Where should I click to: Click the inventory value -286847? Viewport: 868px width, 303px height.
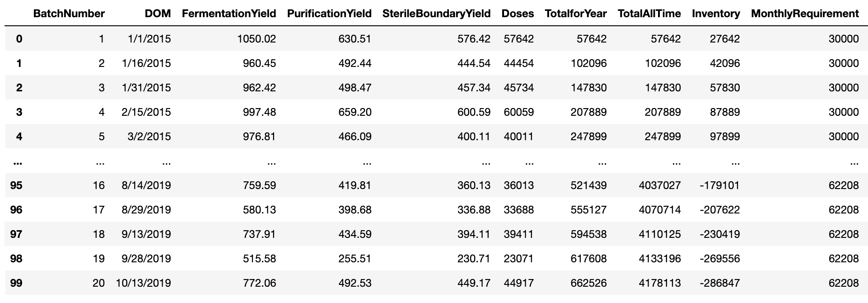click(x=719, y=283)
